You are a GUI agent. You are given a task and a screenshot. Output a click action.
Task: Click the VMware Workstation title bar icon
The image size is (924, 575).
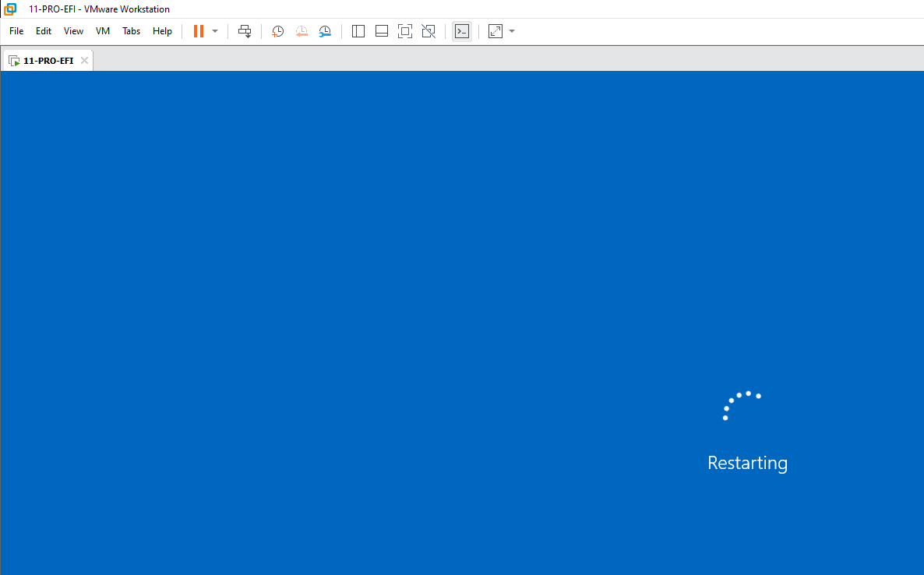[10, 9]
